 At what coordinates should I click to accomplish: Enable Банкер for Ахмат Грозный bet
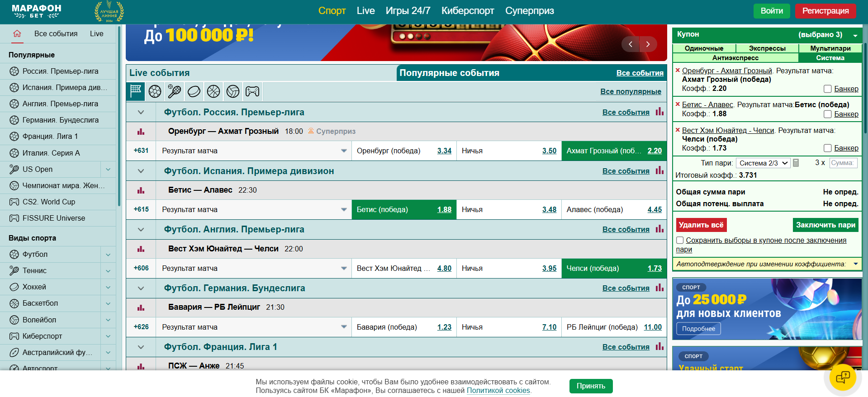point(827,89)
